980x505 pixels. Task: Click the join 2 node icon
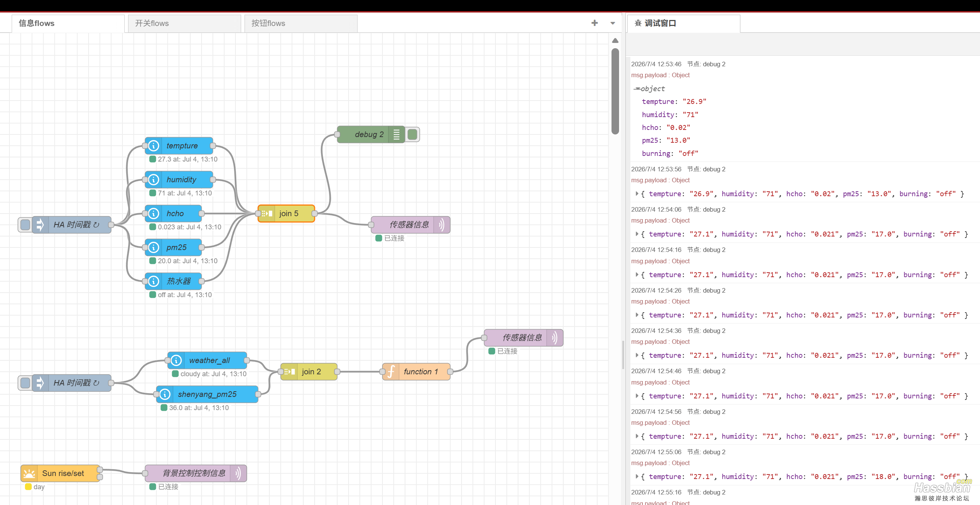(x=289, y=372)
